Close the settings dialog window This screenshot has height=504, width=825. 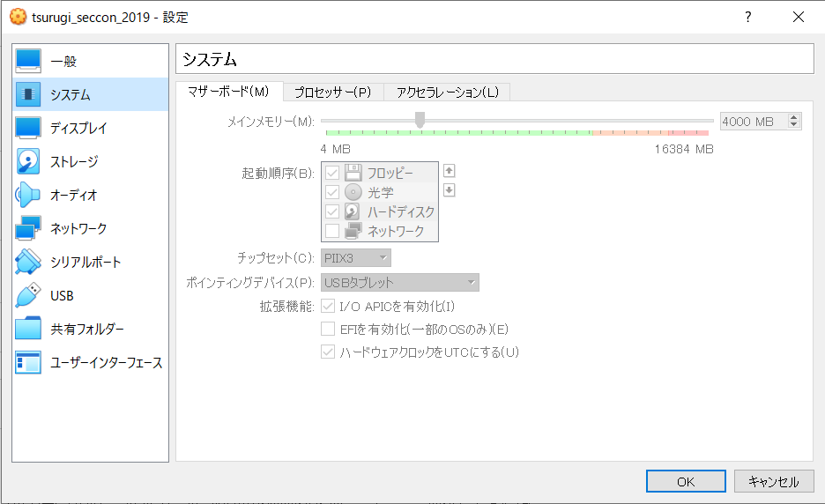point(799,17)
